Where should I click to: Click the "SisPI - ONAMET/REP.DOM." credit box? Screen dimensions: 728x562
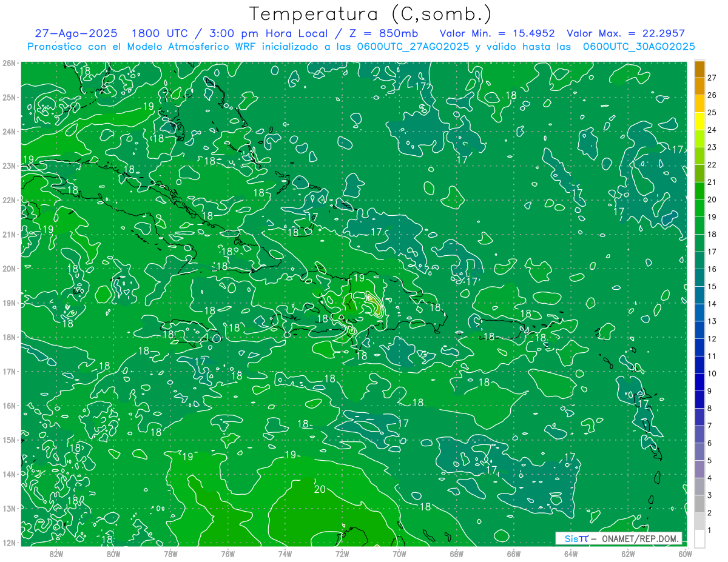tap(619, 538)
